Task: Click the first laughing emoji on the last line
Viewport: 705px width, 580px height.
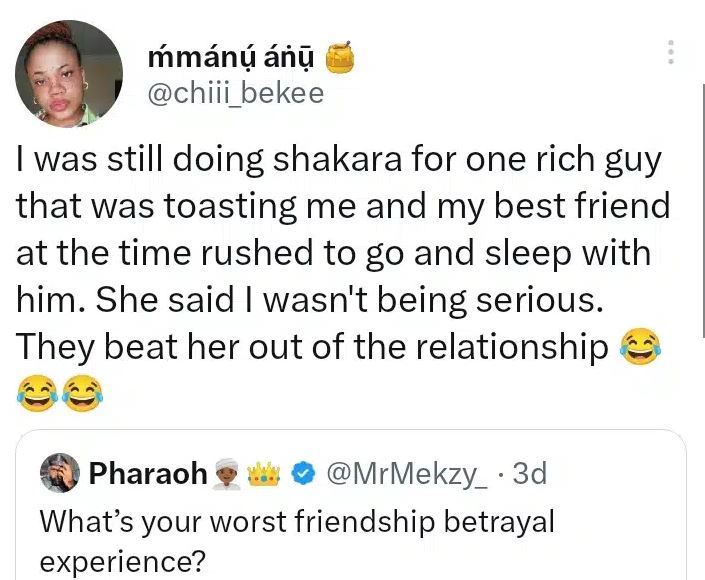Action: (x=37, y=393)
